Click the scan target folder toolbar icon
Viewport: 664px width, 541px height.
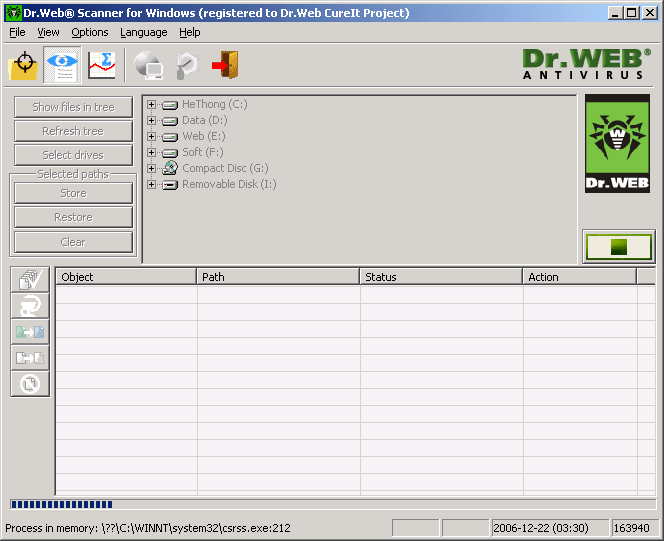tap(23, 65)
